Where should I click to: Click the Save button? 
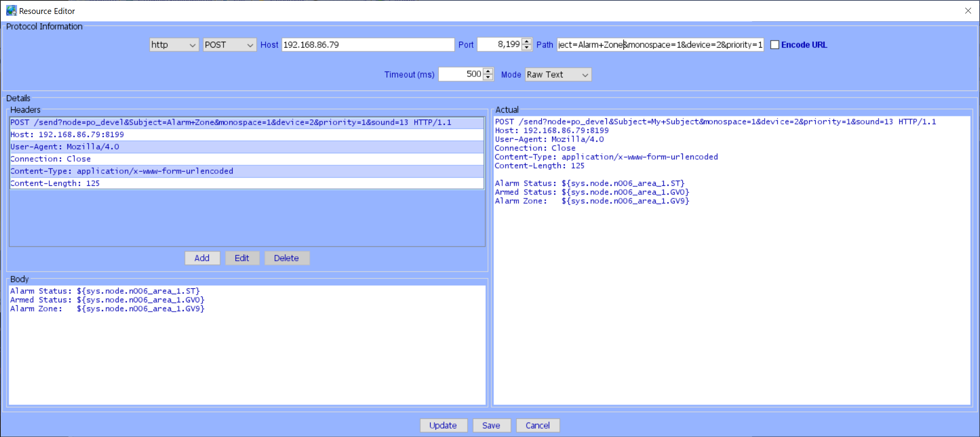(x=491, y=425)
